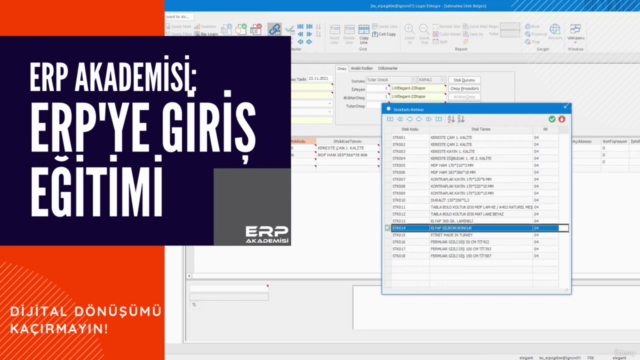Image resolution: width=640 pixels, height=360 pixels.
Task: Select row STK002 KERESTE ÇAM 2. KALİTE
Action: pyautogui.click(x=475, y=144)
